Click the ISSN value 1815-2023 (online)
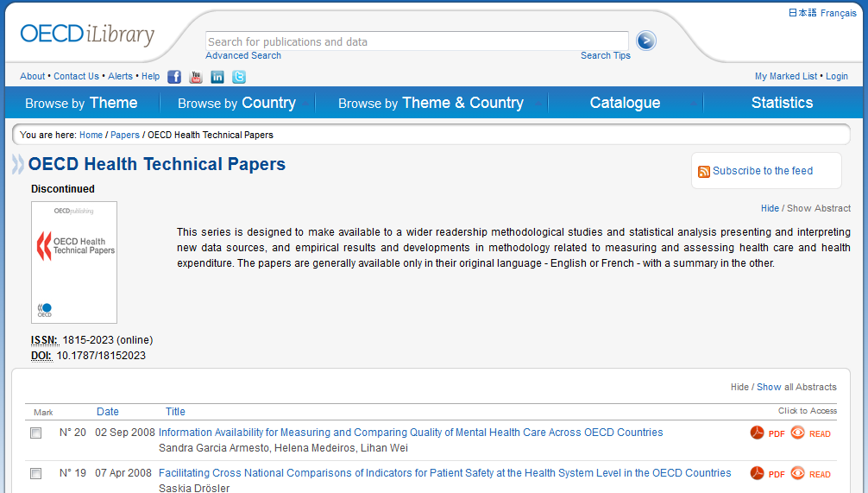868x493 pixels. point(107,340)
